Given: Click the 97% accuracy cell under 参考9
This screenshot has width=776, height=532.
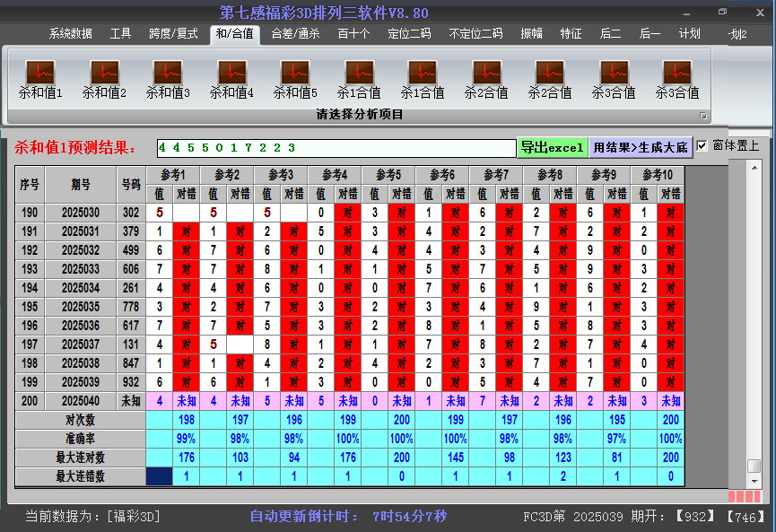Looking at the screenshot, I should 616,439.
